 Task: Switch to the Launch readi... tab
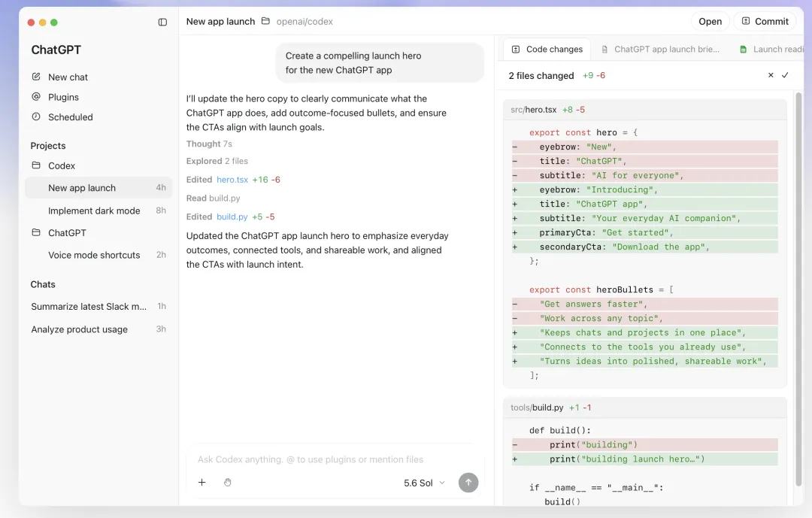771,49
